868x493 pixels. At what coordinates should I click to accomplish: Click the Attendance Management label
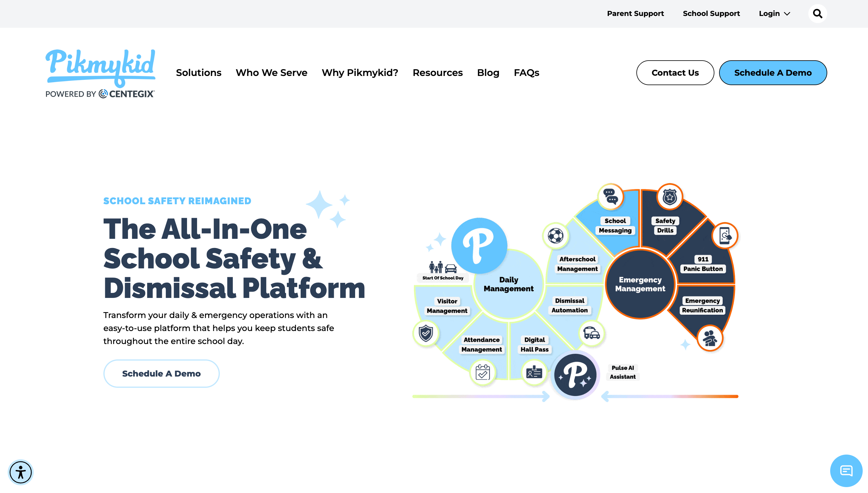pyautogui.click(x=482, y=345)
